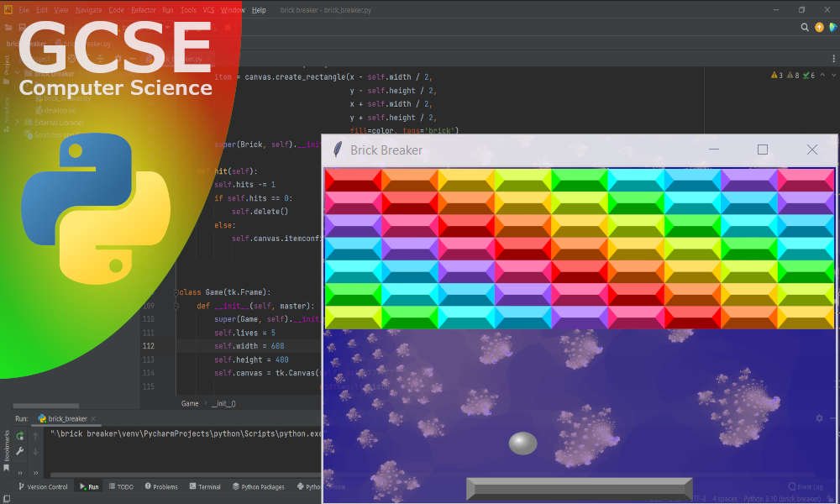Viewport: 840px width, 504px height.
Task: Maximize the Brick Breaker window
Action: [763, 150]
